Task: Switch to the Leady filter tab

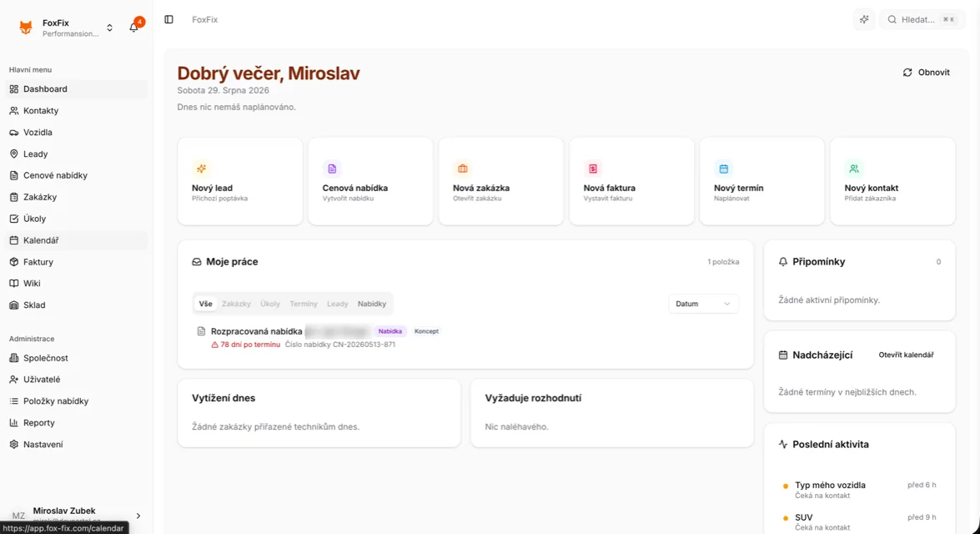Action: (338, 304)
